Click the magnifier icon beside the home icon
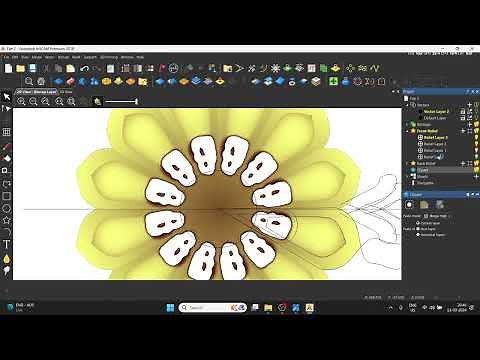This screenshot has width=480, height=360. [x=29, y=81]
